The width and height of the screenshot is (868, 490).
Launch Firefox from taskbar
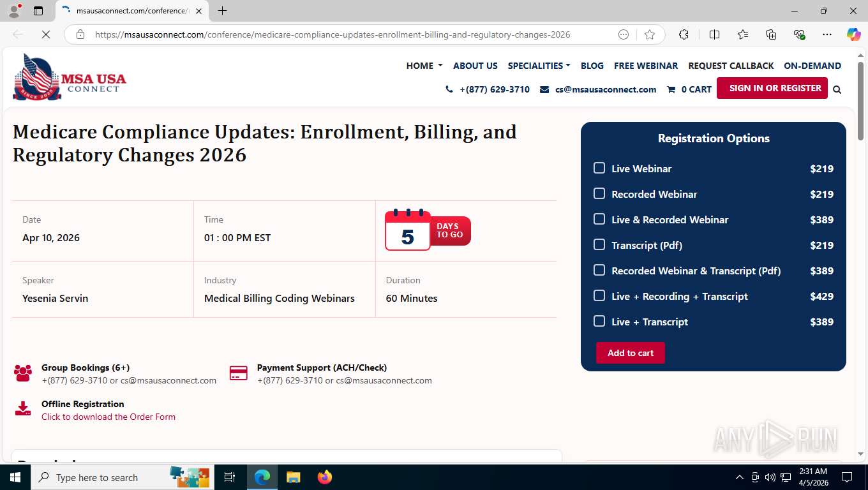point(325,477)
